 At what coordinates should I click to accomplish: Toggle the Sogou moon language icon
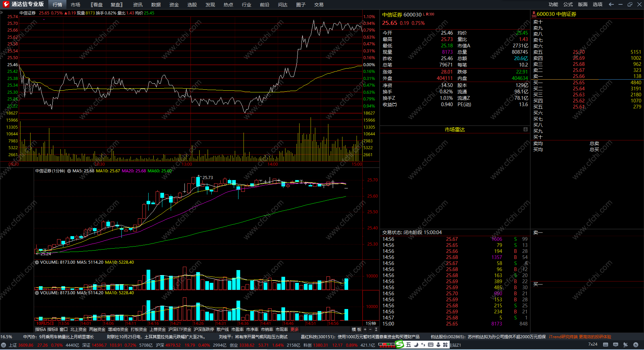[x=416, y=345]
